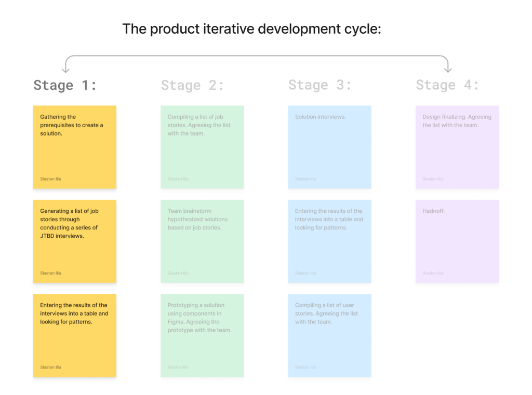Viewport: 532px width, 395px height.
Task: Select the 'Compiling a list of job stories' note
Action: pyautogui.click(x=202, y=147)
